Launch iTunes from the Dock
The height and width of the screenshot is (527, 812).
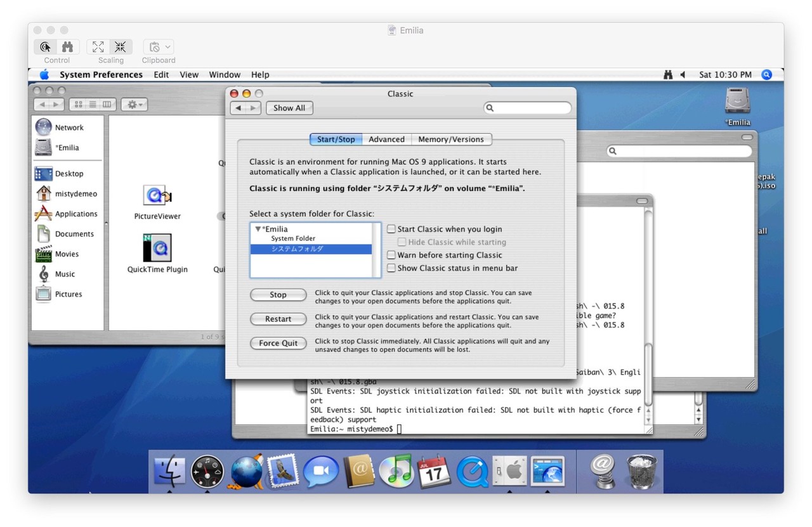click(396, 472)
